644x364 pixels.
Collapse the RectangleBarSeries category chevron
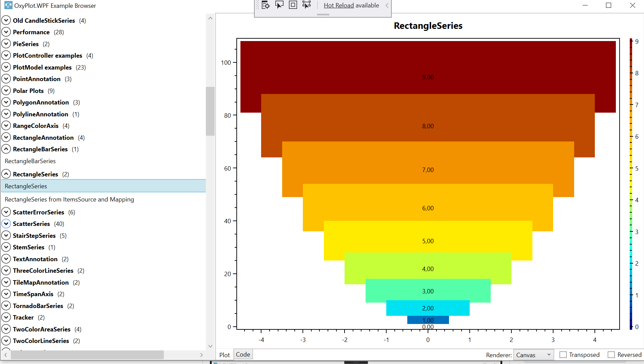coord(6,149)
